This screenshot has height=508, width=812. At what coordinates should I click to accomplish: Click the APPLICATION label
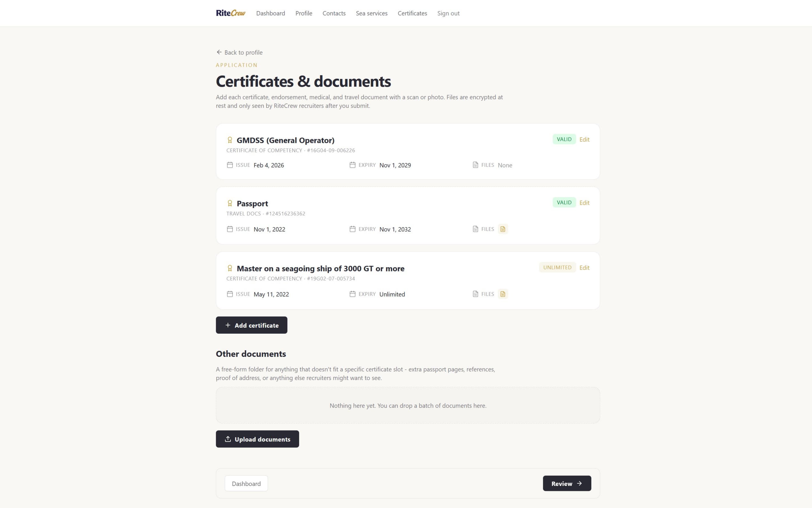click(236, 65)
